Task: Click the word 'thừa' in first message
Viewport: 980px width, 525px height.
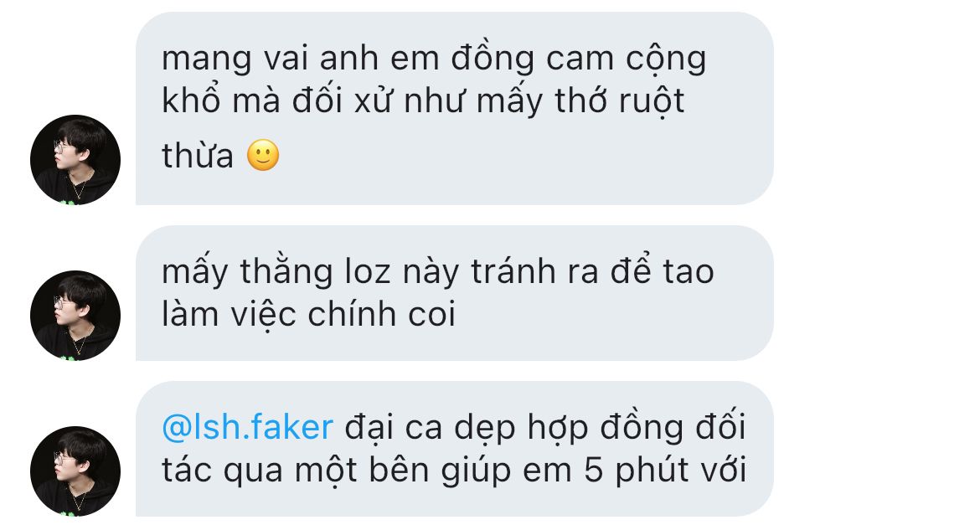Action: 198,156
